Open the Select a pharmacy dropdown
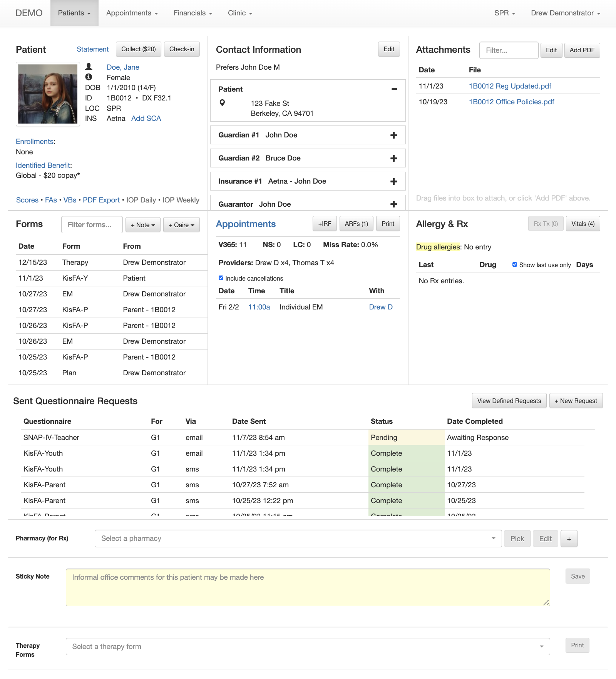The image size is (616, 679). click(x=298, y=539)
